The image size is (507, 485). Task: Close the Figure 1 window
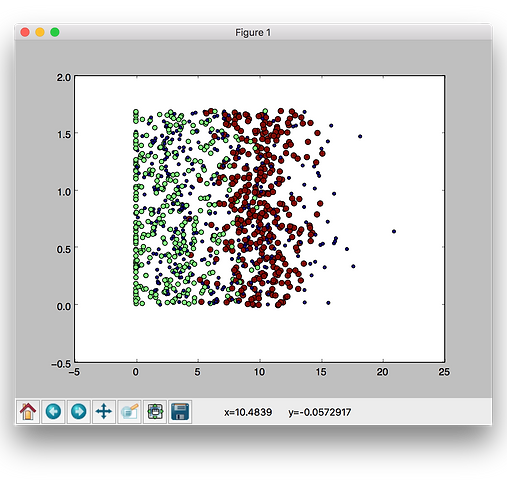25,32
